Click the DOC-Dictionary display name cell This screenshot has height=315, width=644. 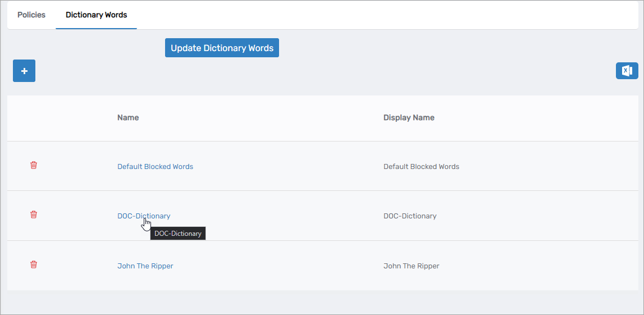(410, 216)
